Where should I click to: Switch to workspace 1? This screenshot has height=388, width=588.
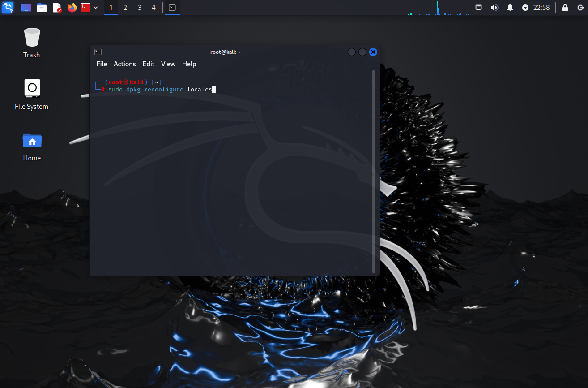point(111,8)
